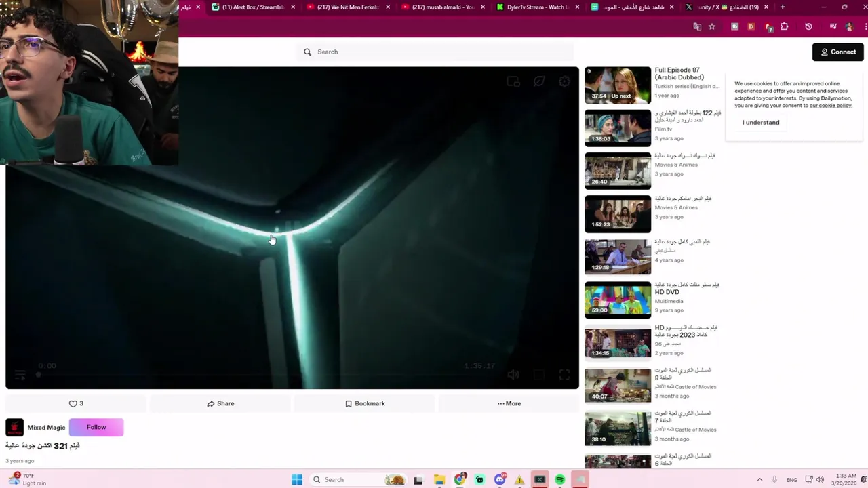The image size is (868, 488).
Task: Open the 1:29:18 video thumbnail
Action: (x=618, y=256)
